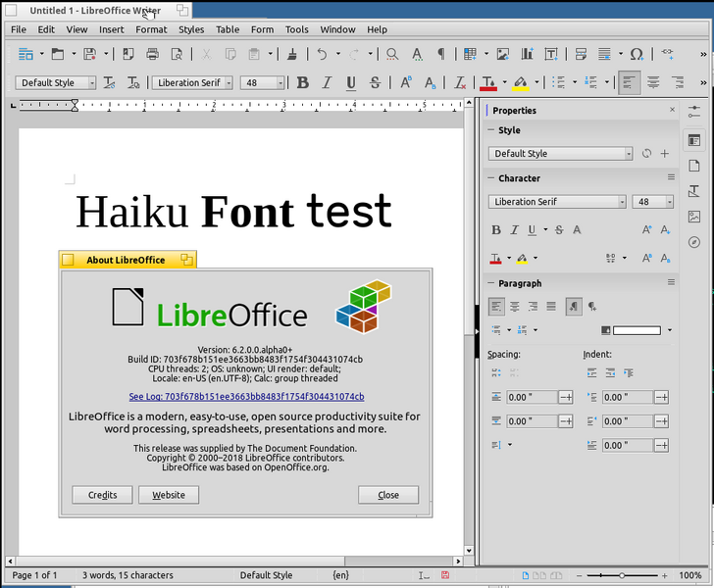Click the Clone Formatting paintbrush icon
714x588 pixels.
[x=292, y=54]
